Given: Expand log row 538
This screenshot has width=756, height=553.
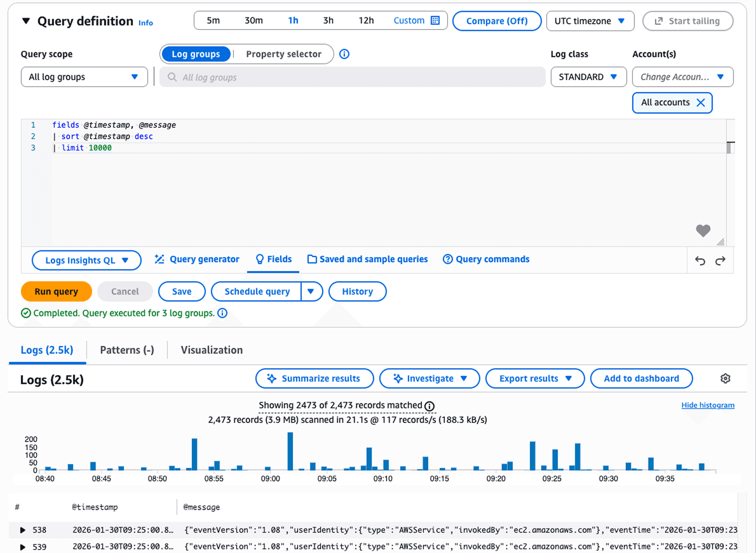Looking at the screenshot, I should point(23,530).
